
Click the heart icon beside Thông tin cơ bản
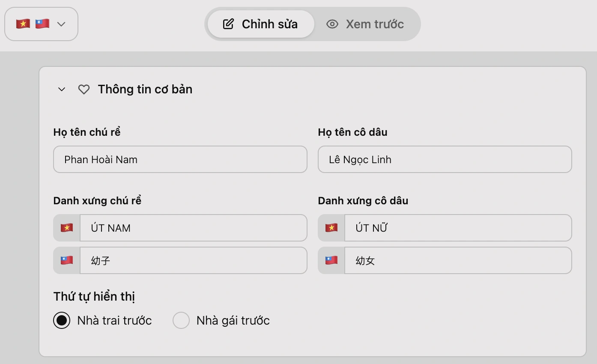(x=84, y=89)
